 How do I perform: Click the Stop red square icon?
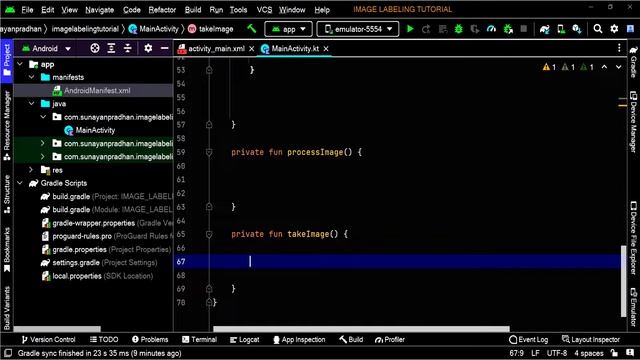click(x=524, y=29)
